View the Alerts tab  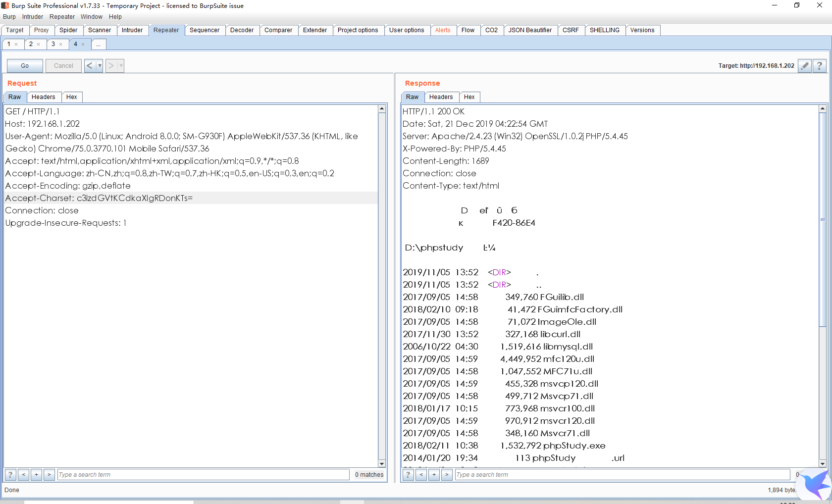[443, 30]
